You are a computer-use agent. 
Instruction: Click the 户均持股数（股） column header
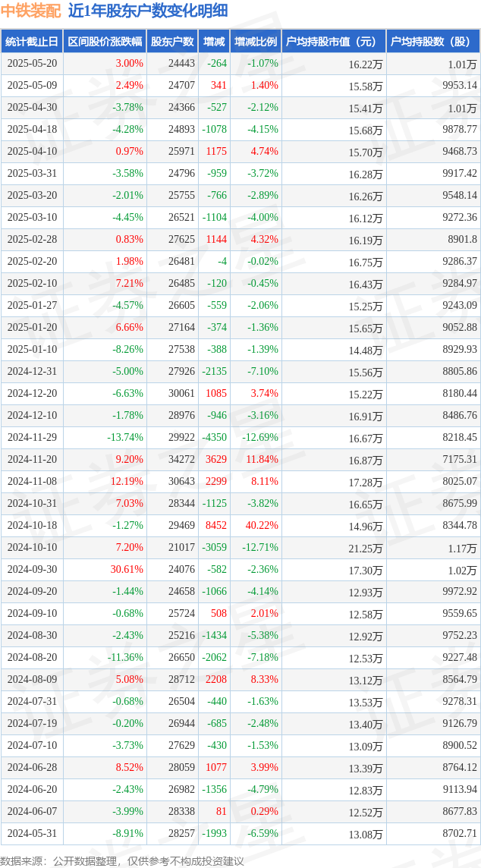[x=432, y=42]
